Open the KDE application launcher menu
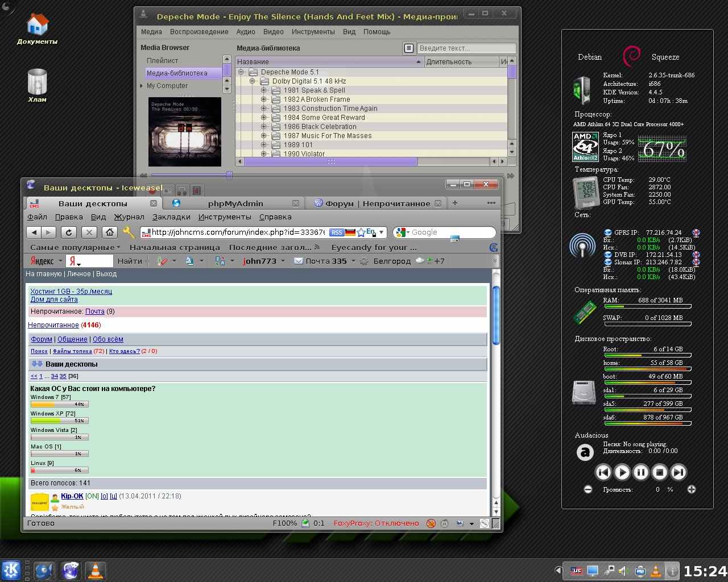This screenshot has width=728, height=582. pos(11,570)
